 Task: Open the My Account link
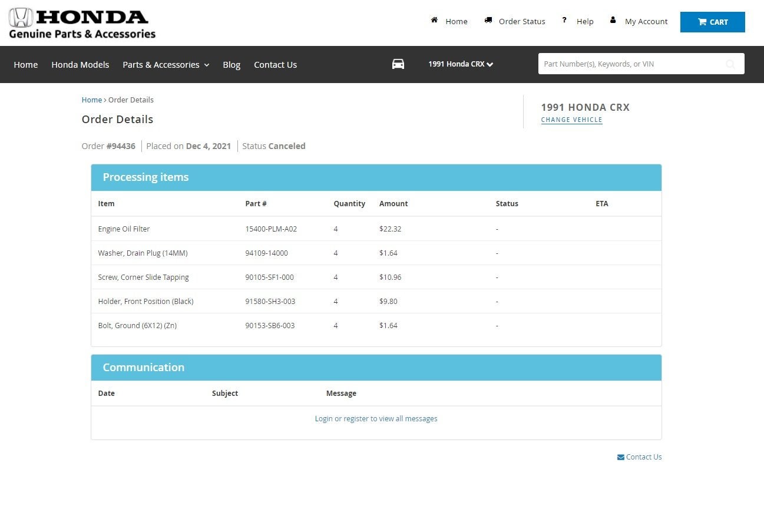(646, 21)
